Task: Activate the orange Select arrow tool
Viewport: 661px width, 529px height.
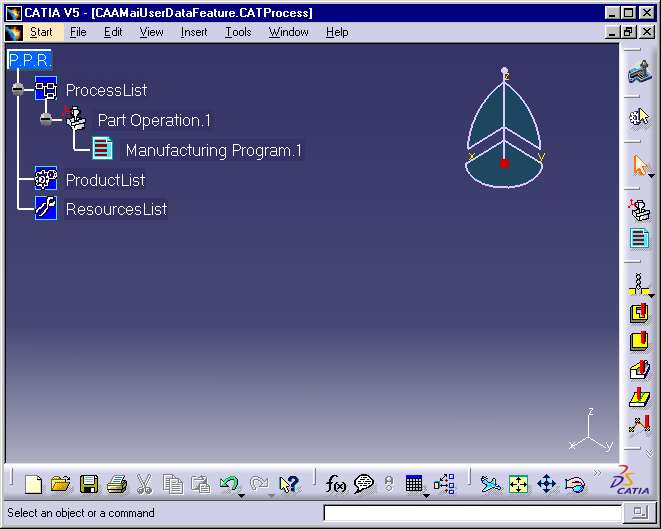Action: [x=639, y=165]
